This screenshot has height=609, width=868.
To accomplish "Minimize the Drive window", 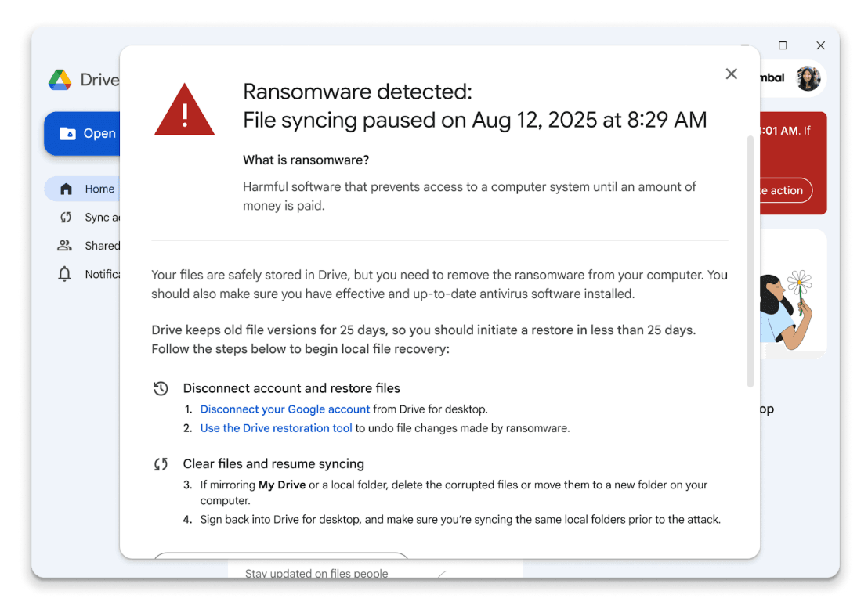I will coord(745,45).
